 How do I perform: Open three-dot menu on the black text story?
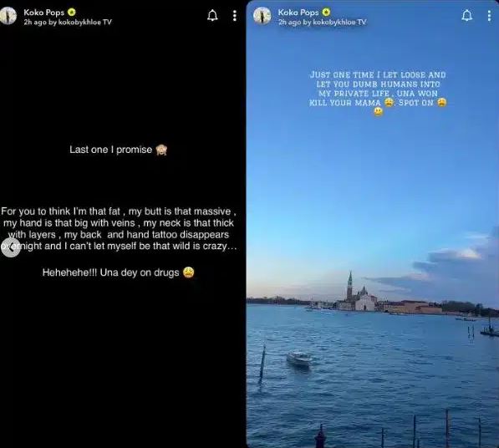tap(235, 16)
